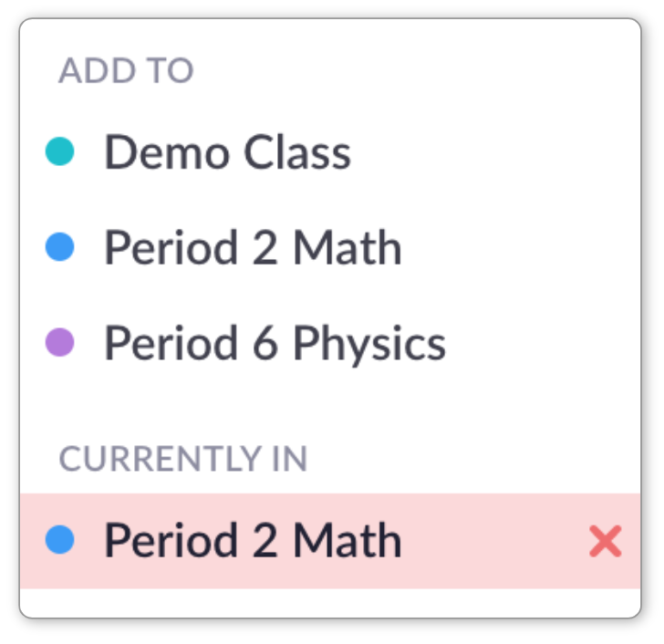Image resolution: width=664 pixels, height=644 pixels.
Task: Click the blue dot in the Currently In row
Action: pos(60,542)
